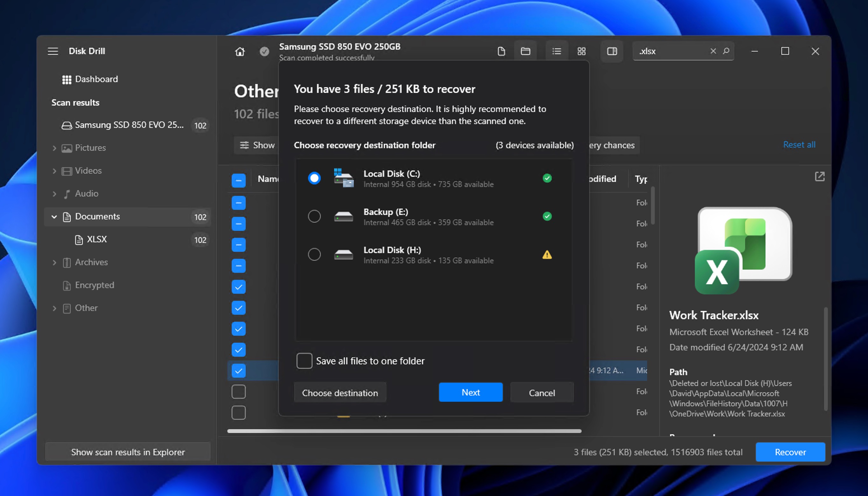
Task: Select XLSX subcategory in sidebar
Action: pos(128,240)
